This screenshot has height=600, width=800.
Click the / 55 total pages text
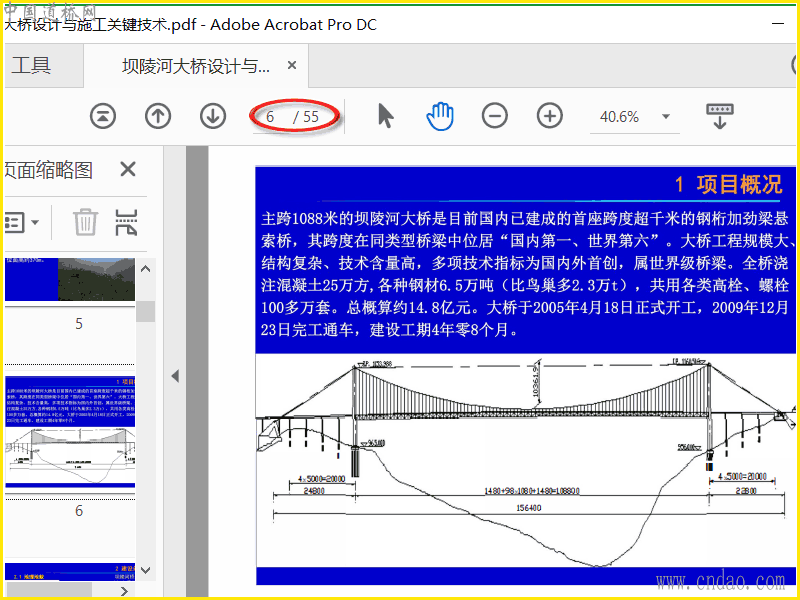click(306, 117)
